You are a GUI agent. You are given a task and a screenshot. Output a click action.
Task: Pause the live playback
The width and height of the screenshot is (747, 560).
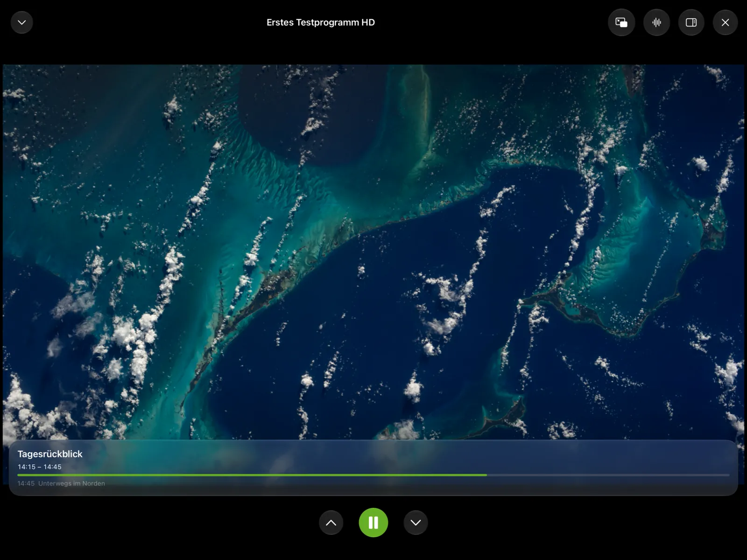pyautogui.click(x=373, y=523)
